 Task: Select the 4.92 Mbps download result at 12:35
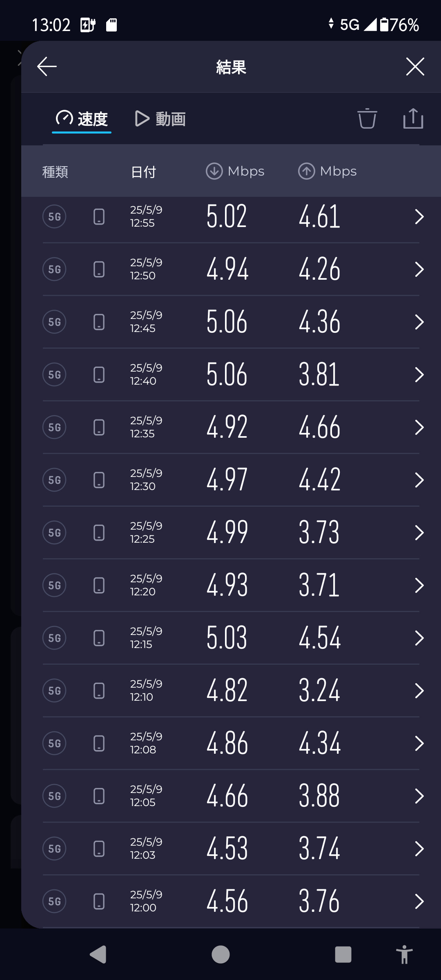click(x=227, y=428)
